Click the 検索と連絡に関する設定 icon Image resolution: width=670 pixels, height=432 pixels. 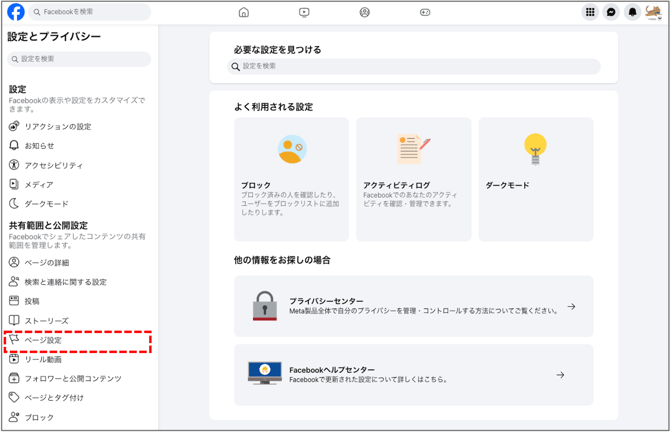tap(14, 282)
